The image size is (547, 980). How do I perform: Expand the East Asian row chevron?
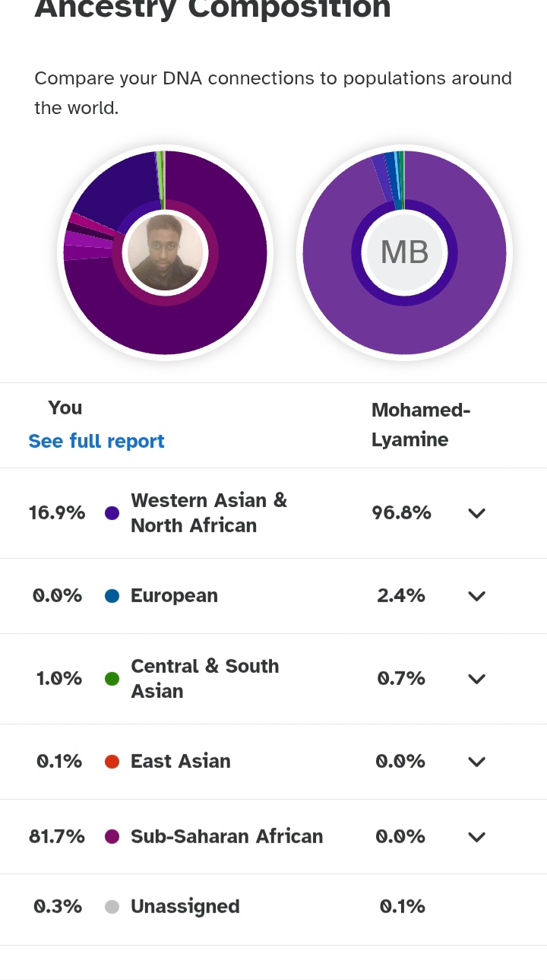476,762
